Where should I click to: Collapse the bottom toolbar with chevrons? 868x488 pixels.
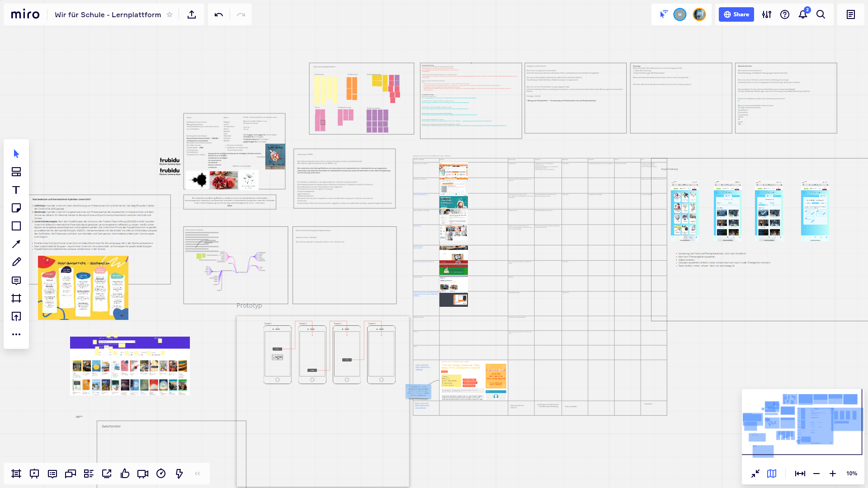pyautogui.click(x=198, y=474)
